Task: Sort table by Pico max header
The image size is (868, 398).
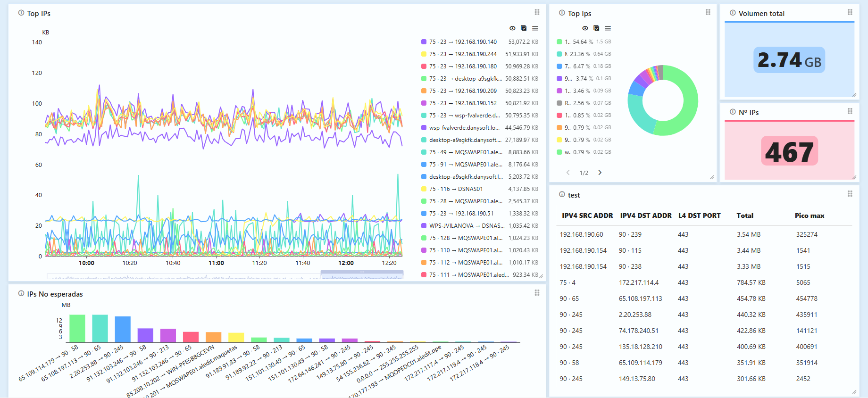Action: click(x=810, y=216)
